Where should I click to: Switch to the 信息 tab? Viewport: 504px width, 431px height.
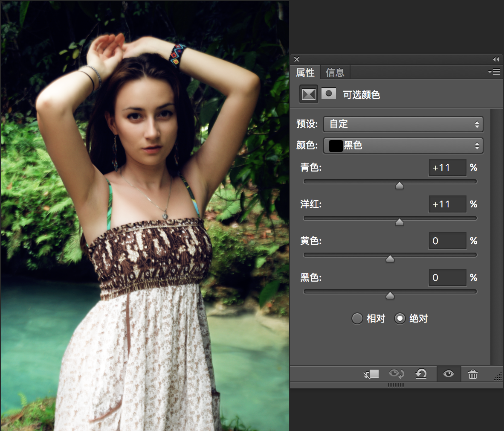(x=335, y=73)
